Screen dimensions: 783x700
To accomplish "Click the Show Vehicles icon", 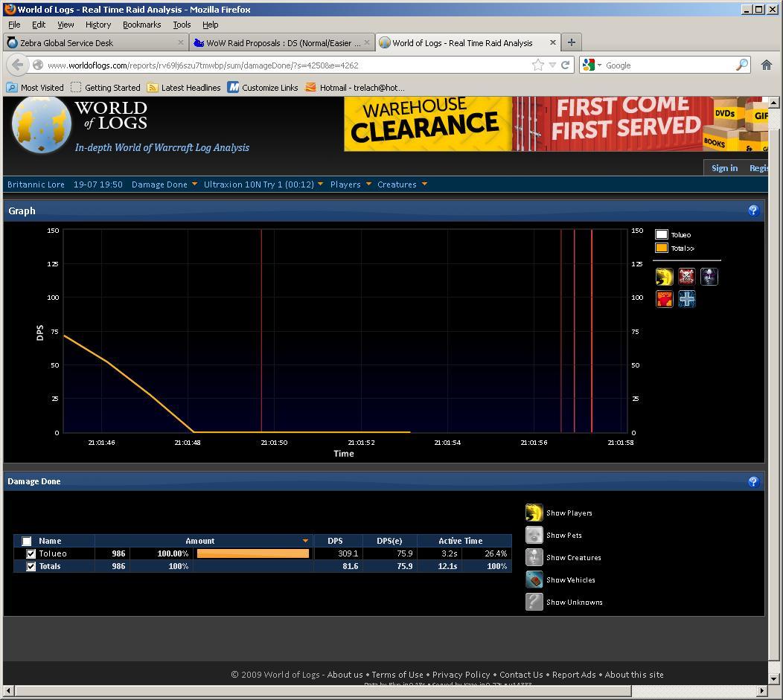I will [x=534, y=579].
